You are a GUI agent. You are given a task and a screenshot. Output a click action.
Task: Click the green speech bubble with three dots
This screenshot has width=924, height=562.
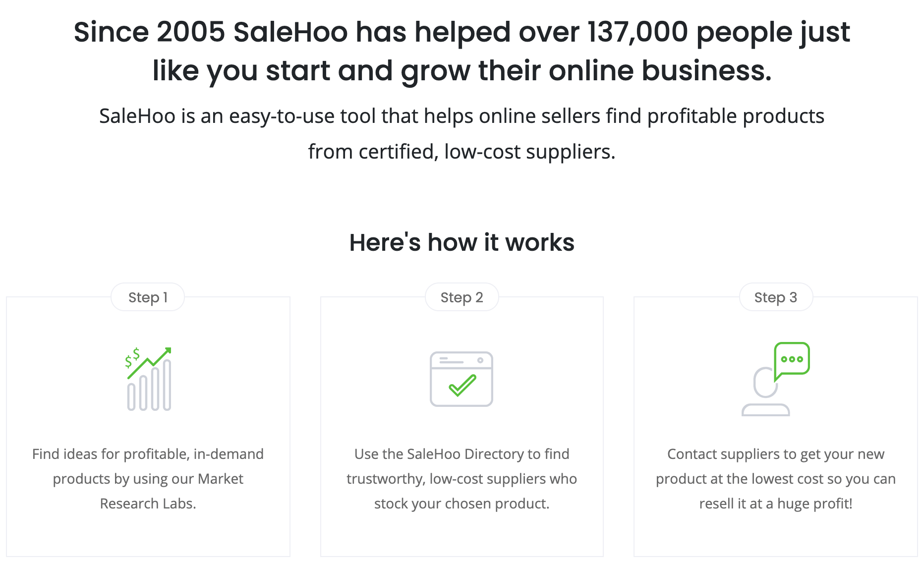coord(792,359)
